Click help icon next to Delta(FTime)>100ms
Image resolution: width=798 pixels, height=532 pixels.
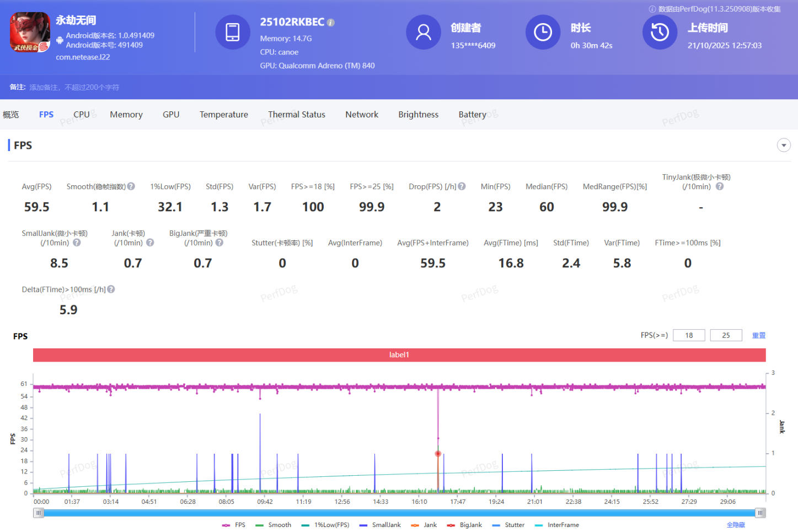pyautogui.click(x=111, y=289)
